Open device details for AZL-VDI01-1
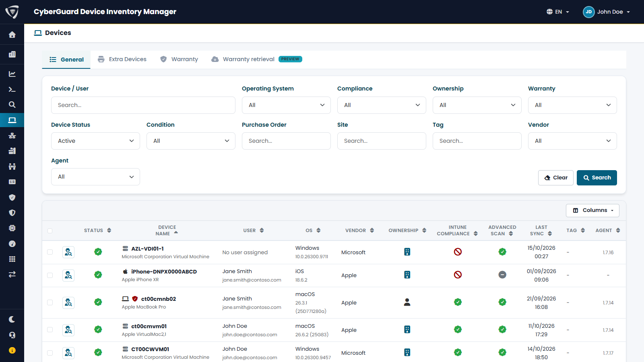Image resolution: width=644 pixels, height=362 pixels. pyautogui.click(x=68, y=252)
